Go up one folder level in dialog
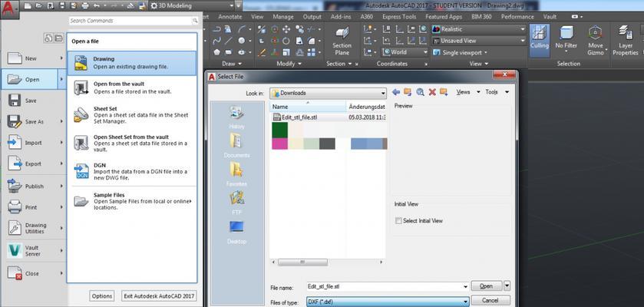Viewport: 644px width, 307px height. [x=408, y=92]
